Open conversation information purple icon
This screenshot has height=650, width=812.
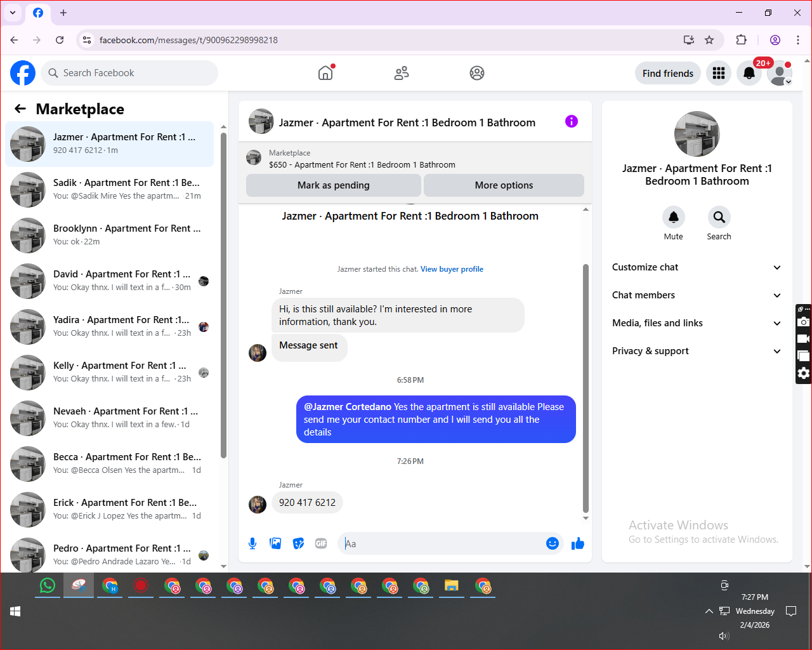tap(572, 121)
